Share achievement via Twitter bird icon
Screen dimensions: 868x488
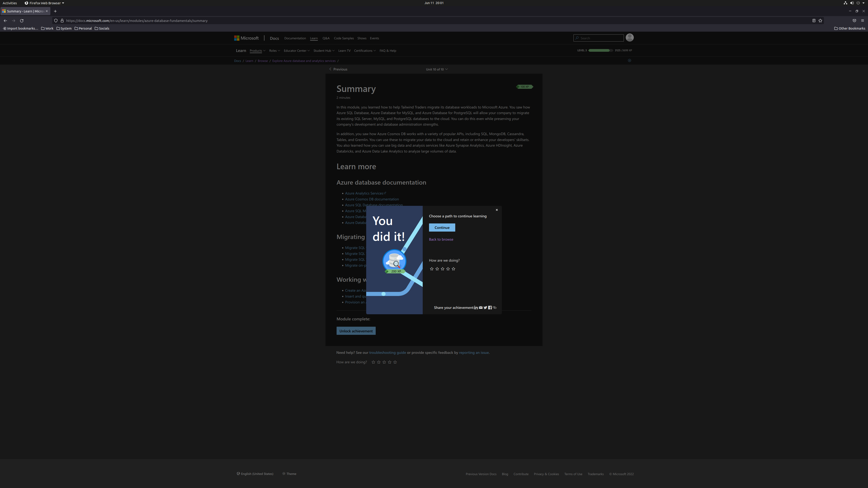click(485, 307)
